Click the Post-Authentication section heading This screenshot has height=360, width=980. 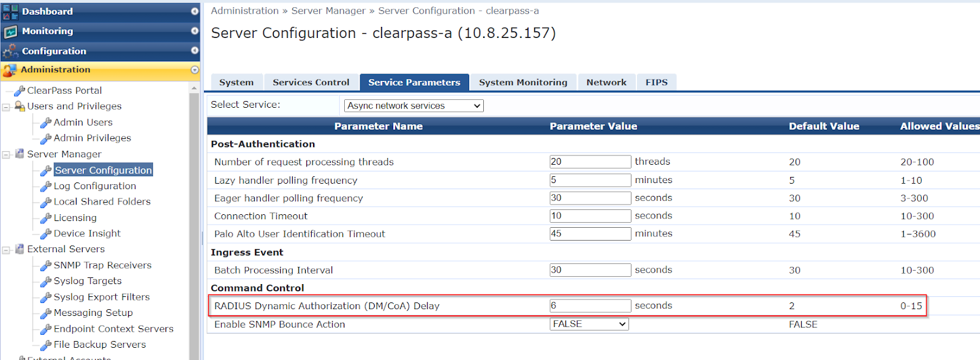click(x=263, y=144)
